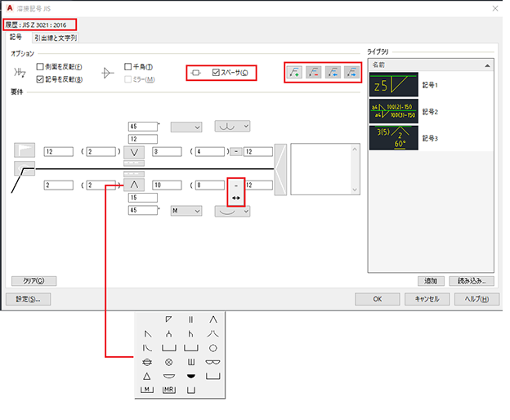Viewport: 510px width, 420px height.
Task: Open the empty upper finish method dropdown
Action: pos(186,127)
